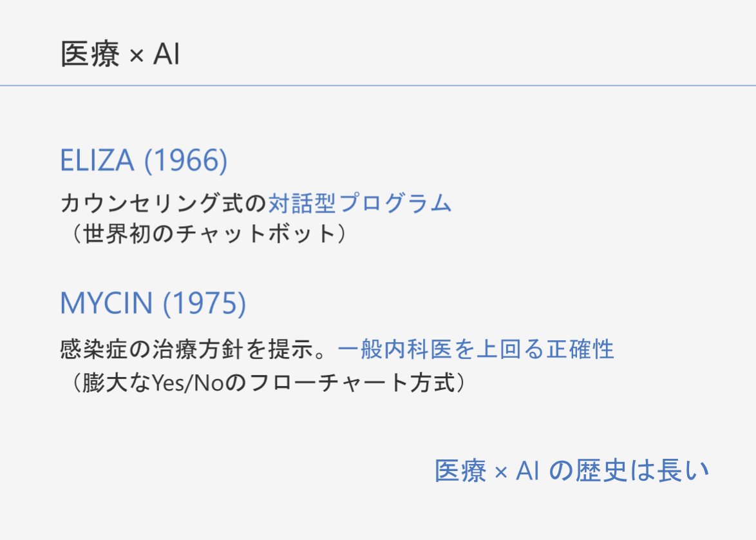Click the "×" symbol in the slide title

click(136, 57)
